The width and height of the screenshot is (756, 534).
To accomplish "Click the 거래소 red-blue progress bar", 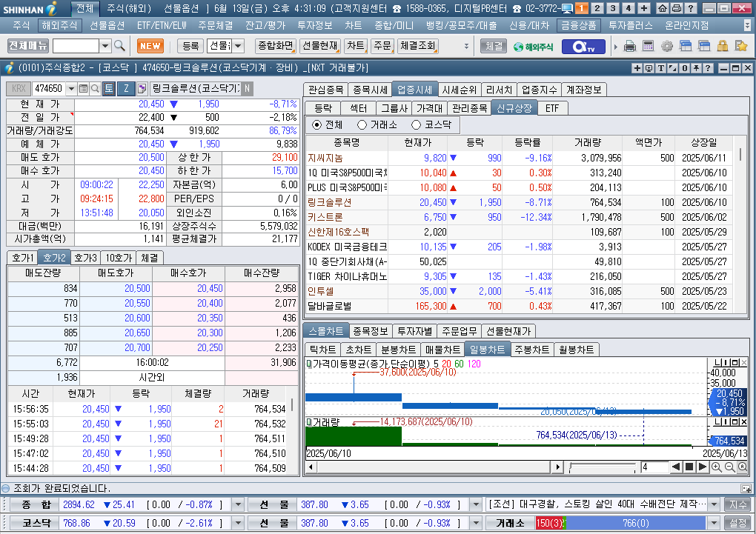I will coord(621,523).
